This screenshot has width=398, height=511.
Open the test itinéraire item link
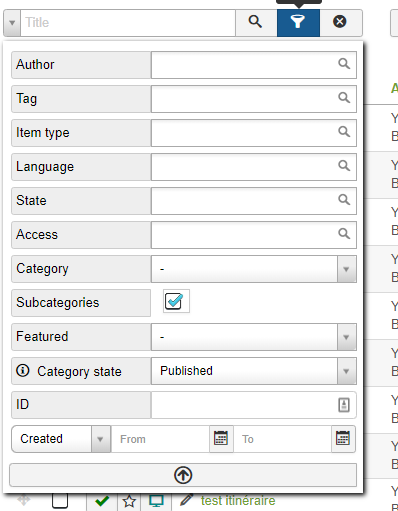(x=238, y=501)
